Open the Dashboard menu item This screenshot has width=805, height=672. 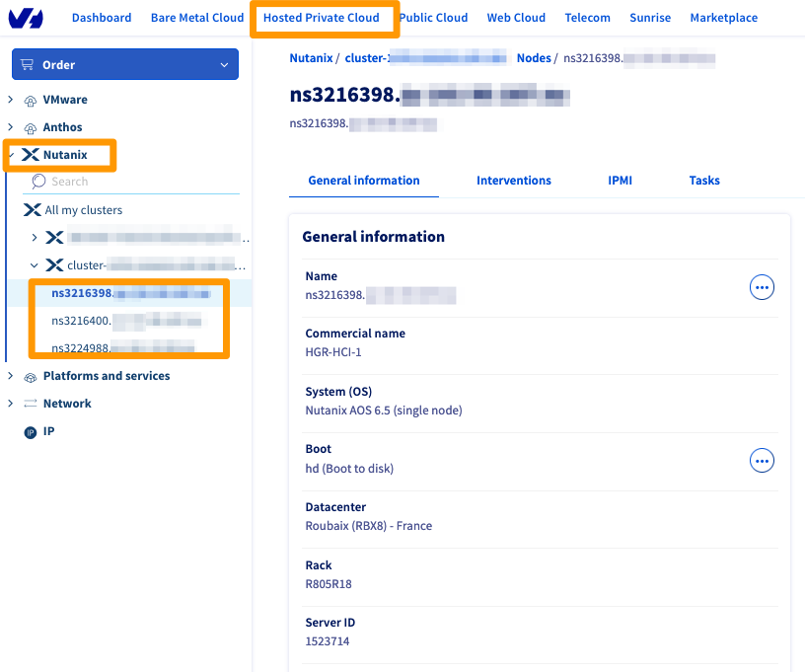[102, 17]
